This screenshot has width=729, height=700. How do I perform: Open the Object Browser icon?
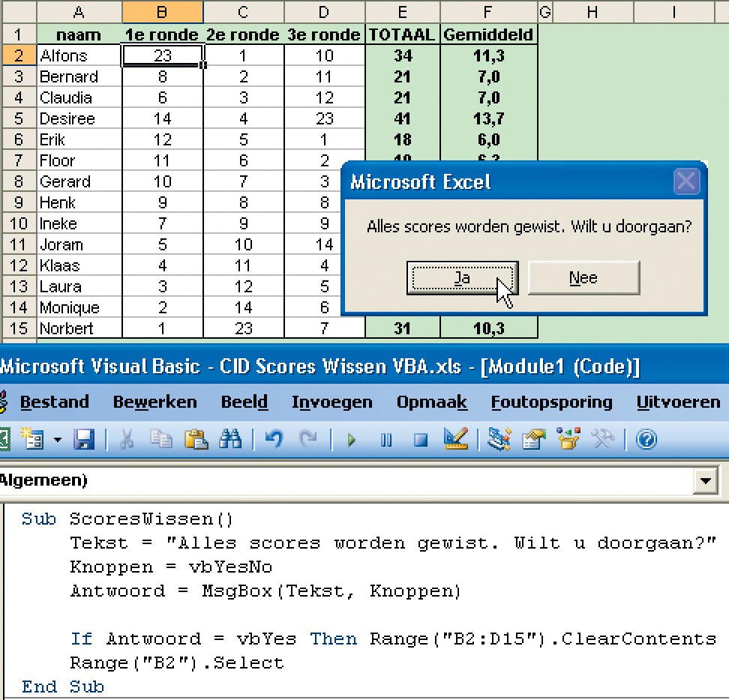pyautogui.click(x=568, y=439)
